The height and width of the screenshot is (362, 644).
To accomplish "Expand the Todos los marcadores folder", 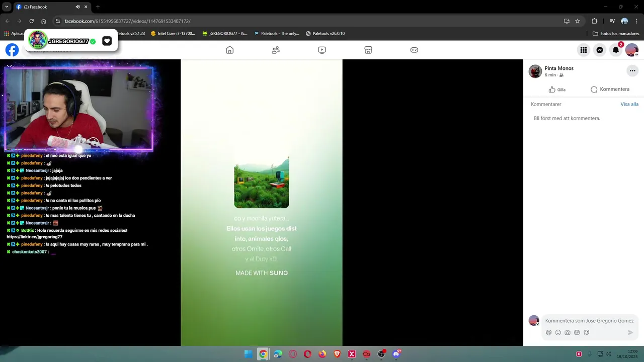I will (616, 34).
